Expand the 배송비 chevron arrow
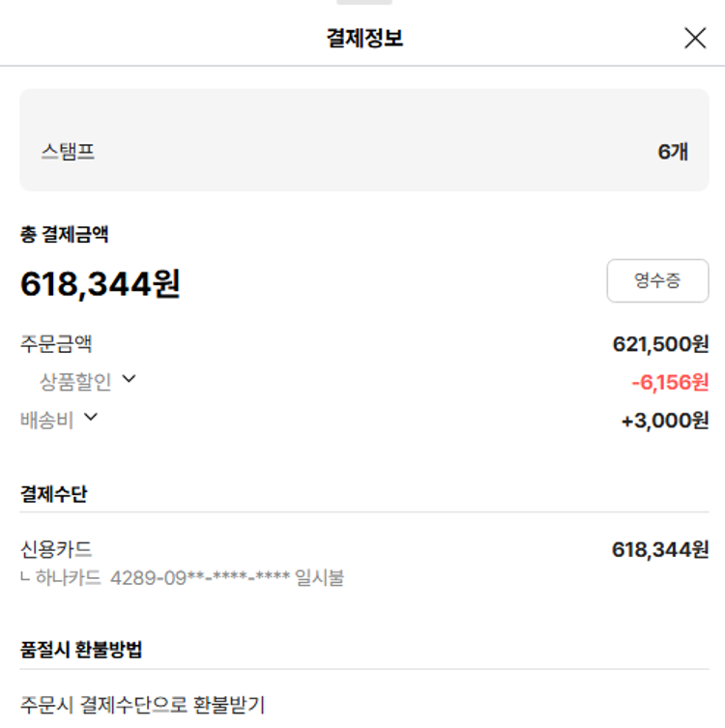Viewport: 725px width, 728px height. (91, 418)
